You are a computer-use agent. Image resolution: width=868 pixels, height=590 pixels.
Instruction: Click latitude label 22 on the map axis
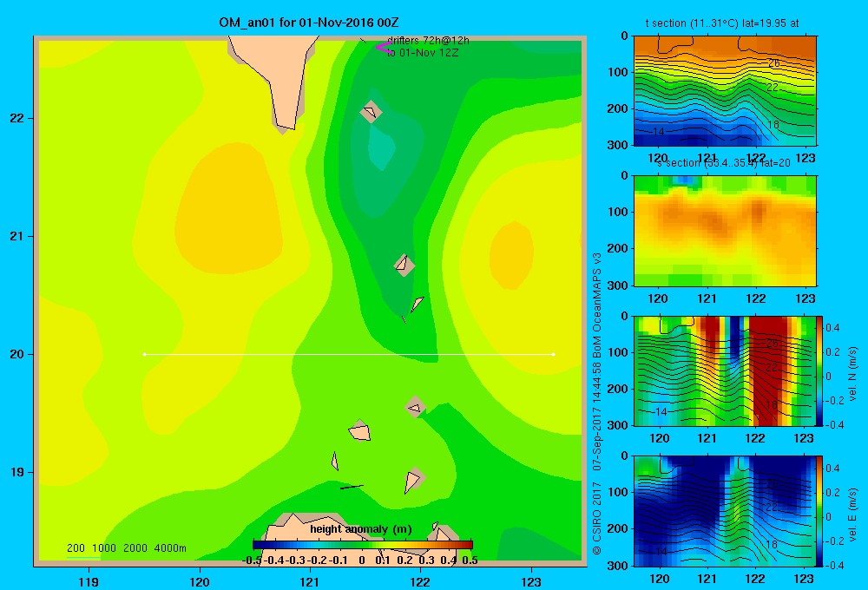pos(17,118)
